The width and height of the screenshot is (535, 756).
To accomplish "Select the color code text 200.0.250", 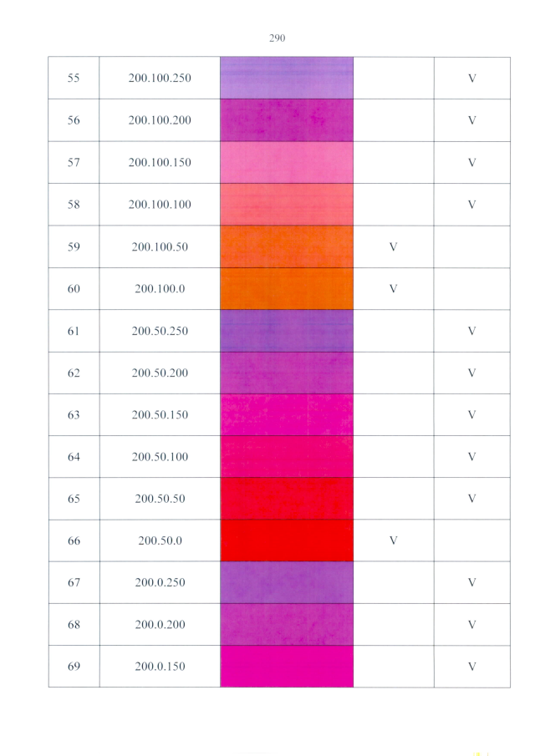I will point(160,583).
